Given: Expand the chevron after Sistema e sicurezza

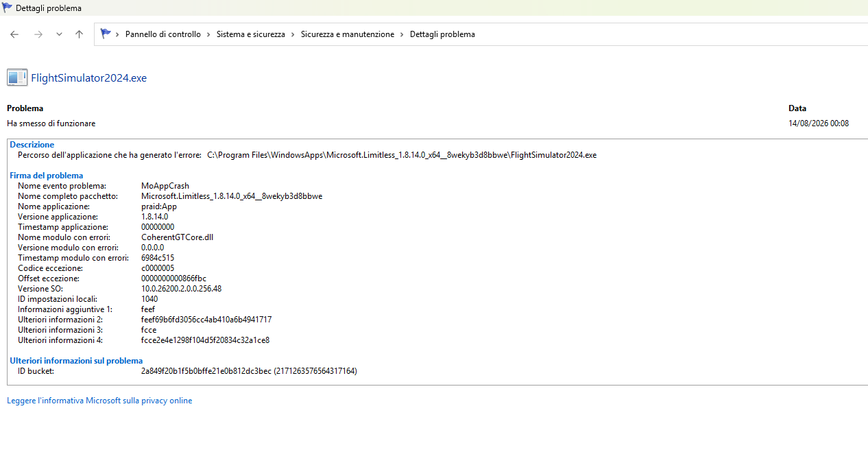Looking at the screenshot, I should [293, 34].
